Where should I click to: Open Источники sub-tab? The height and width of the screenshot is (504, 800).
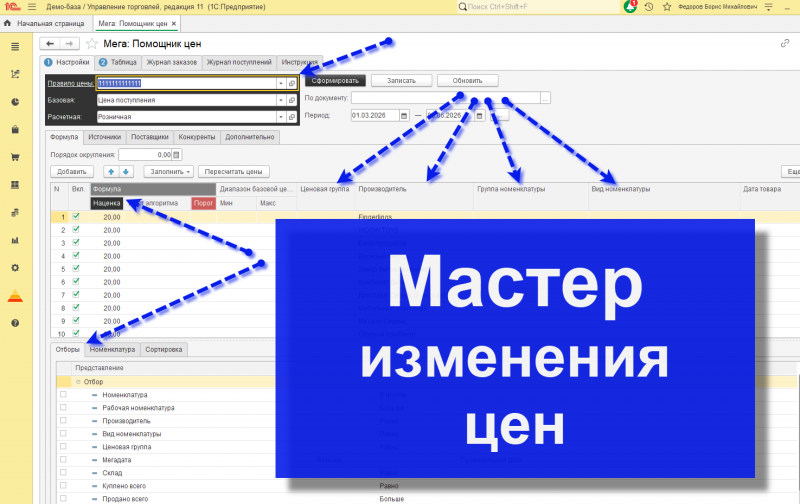105,137
